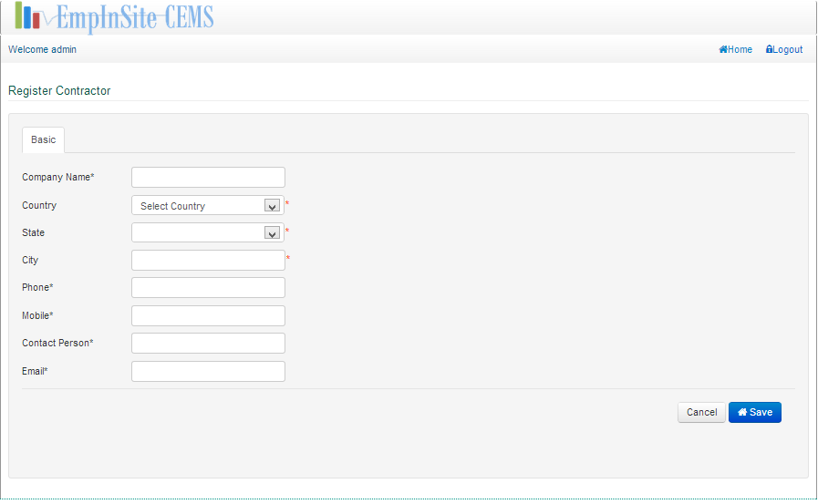Click the Welcome admin text

coord(42,49)
